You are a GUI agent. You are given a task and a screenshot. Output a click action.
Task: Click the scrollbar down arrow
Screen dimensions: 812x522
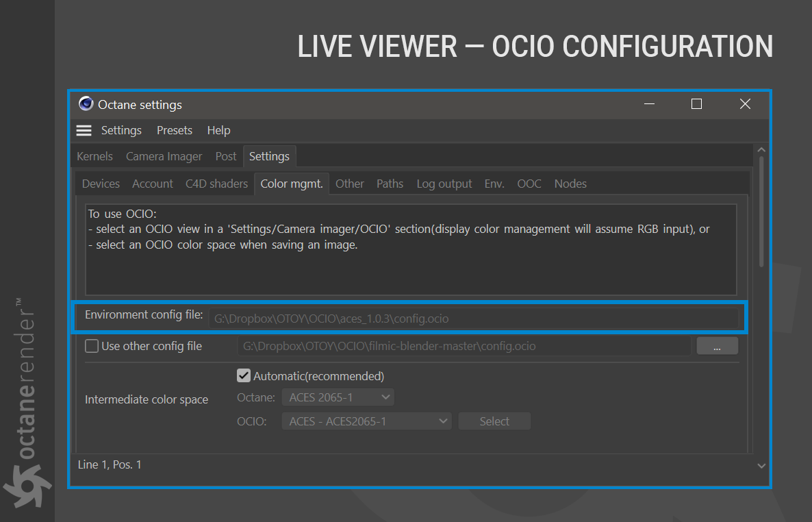(761, 466)
